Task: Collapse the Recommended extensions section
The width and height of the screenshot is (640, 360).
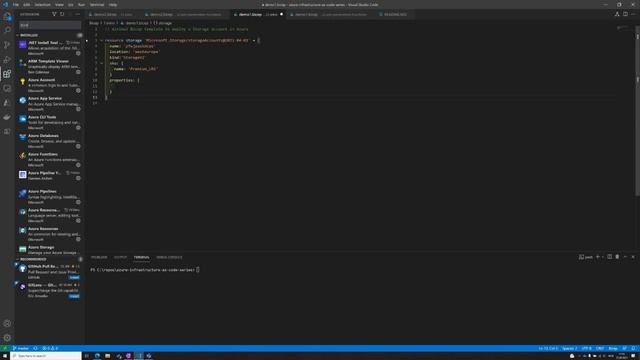Action: (18, 259)
